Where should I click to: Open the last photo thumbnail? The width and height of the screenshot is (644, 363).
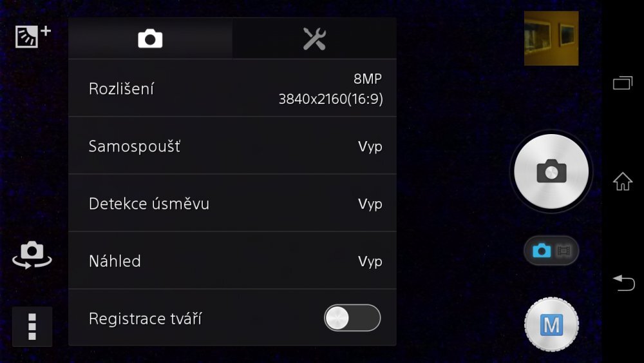click(551, 38)
